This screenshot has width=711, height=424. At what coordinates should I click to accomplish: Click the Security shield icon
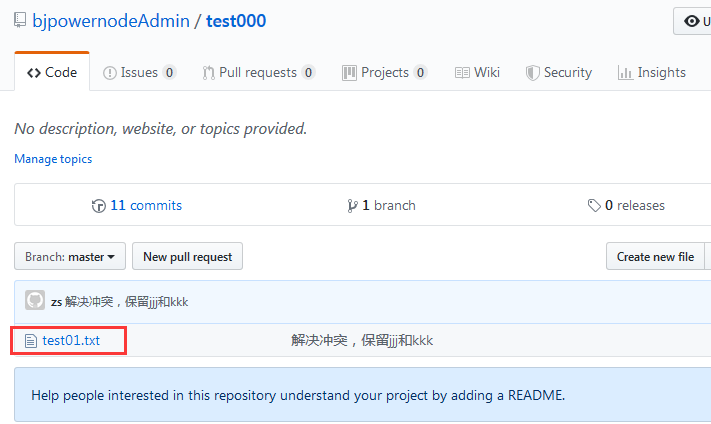[533, 73]
